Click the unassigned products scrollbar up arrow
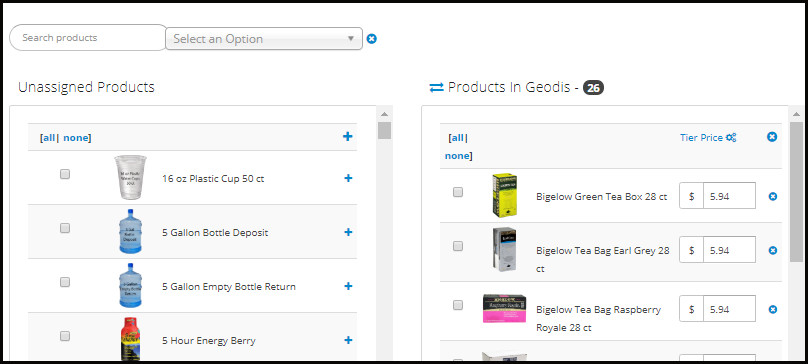The width and height of the screenshot is (808, 364). pos(384,114)
